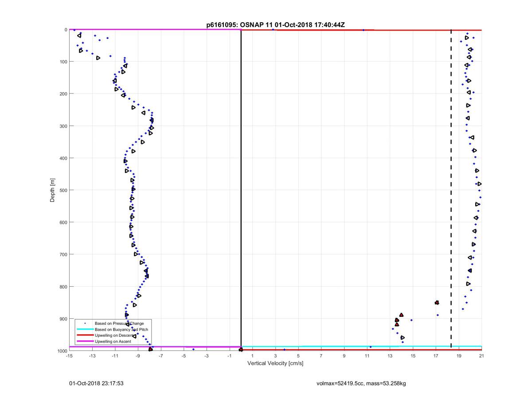
Task: Click depth axis tick label '100'
Action: pos(63,62)
